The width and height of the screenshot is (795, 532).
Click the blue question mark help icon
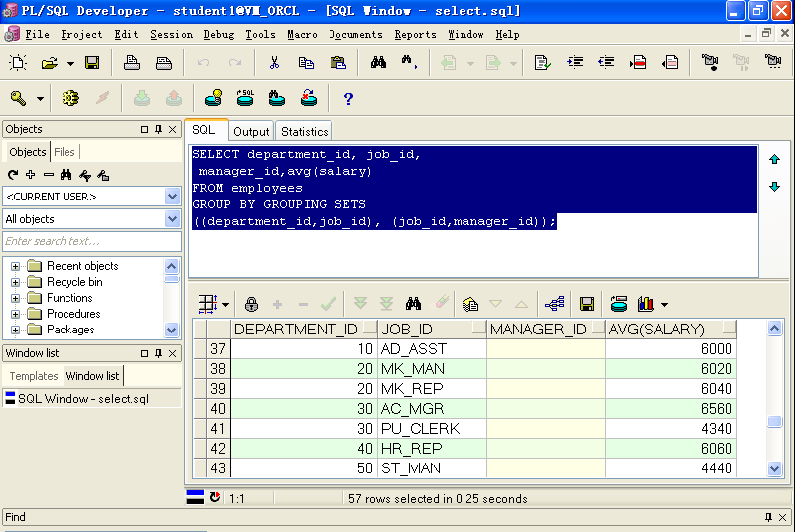pos(348,98)
